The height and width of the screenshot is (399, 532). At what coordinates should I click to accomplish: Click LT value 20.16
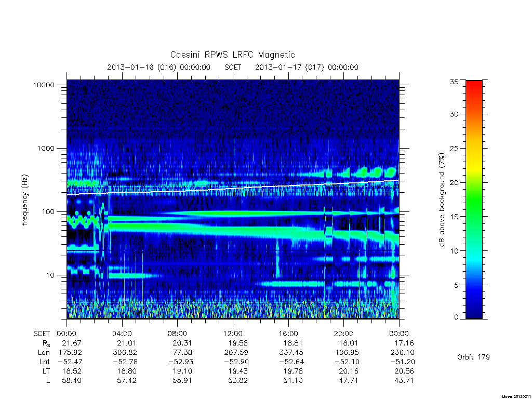click(x=349, y=371)
